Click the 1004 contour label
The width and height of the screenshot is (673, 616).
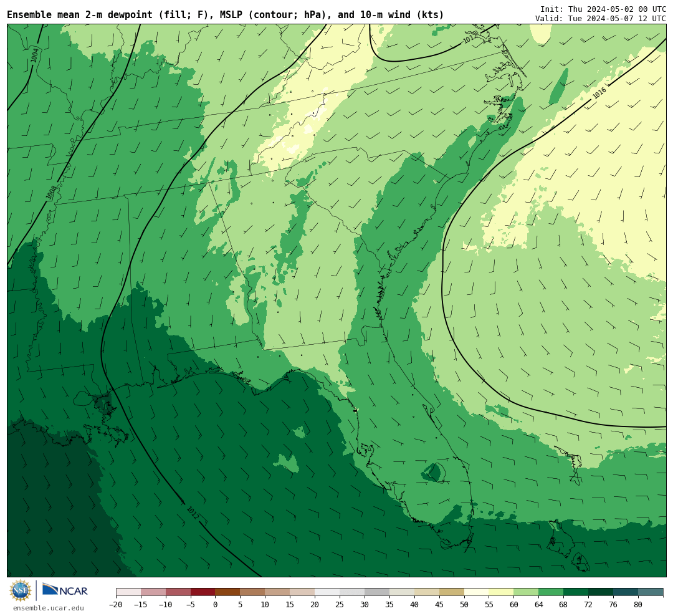35,55
